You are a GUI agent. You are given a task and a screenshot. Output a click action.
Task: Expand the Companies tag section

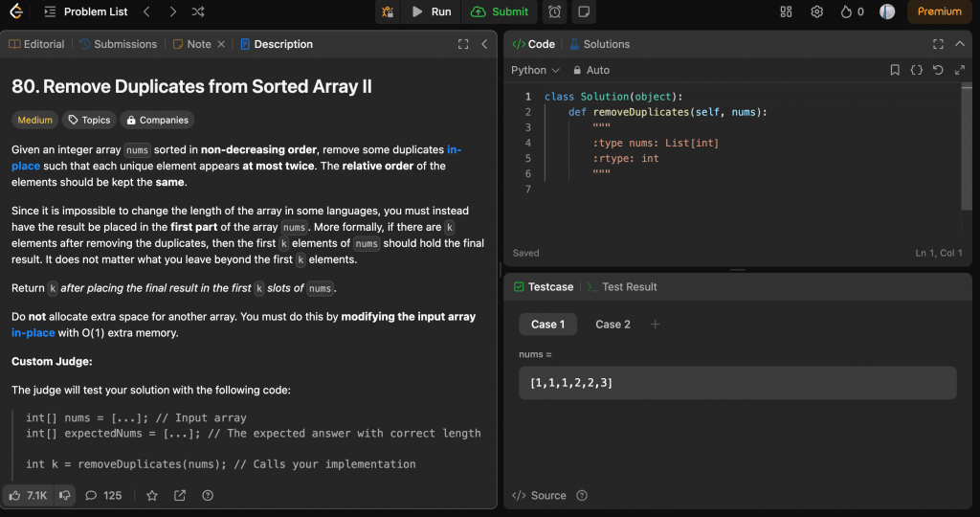[157, 120]
